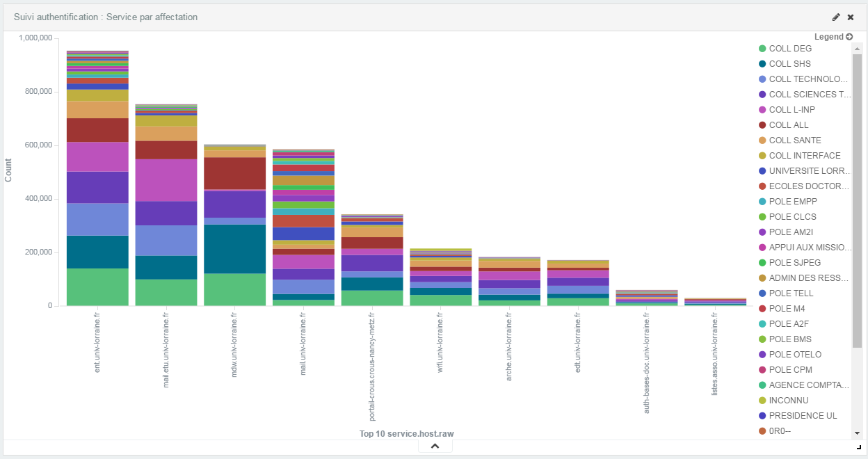
Task: Click the green segment of ent.univ-lorraine.fr bar
Action: [x=97, y=287]
